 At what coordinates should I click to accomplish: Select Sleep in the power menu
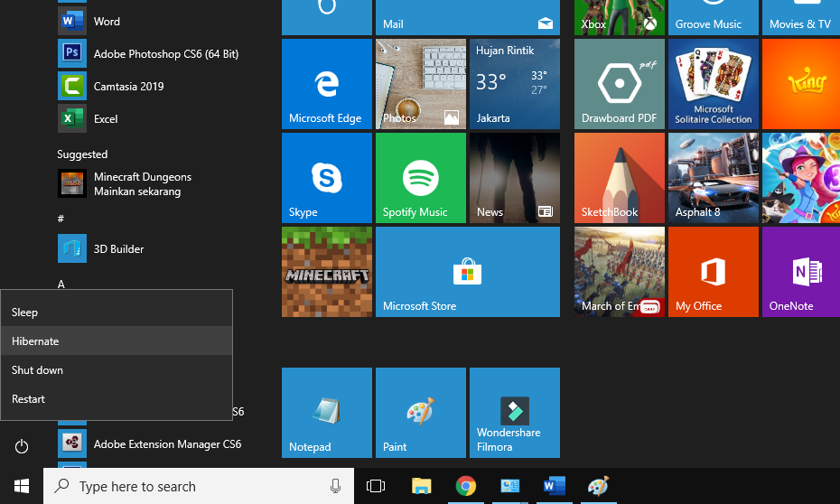[117, 312]
